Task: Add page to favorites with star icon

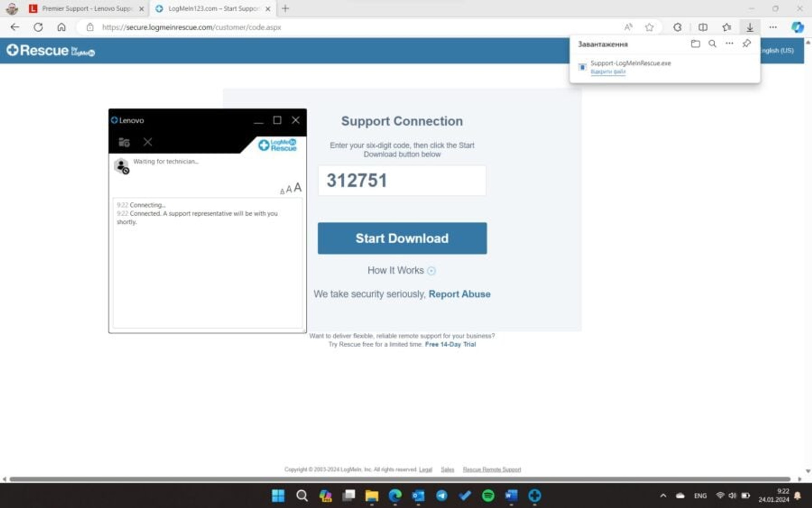Action: pyautogui.click(x=649, y=27)
